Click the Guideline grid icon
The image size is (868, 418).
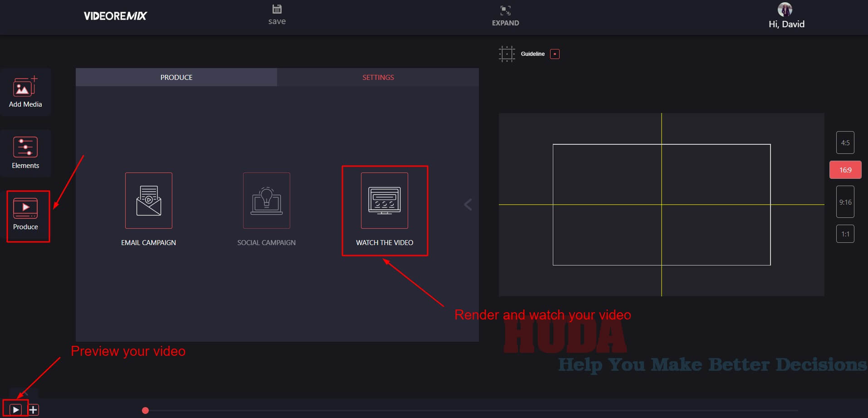point(507,54)
